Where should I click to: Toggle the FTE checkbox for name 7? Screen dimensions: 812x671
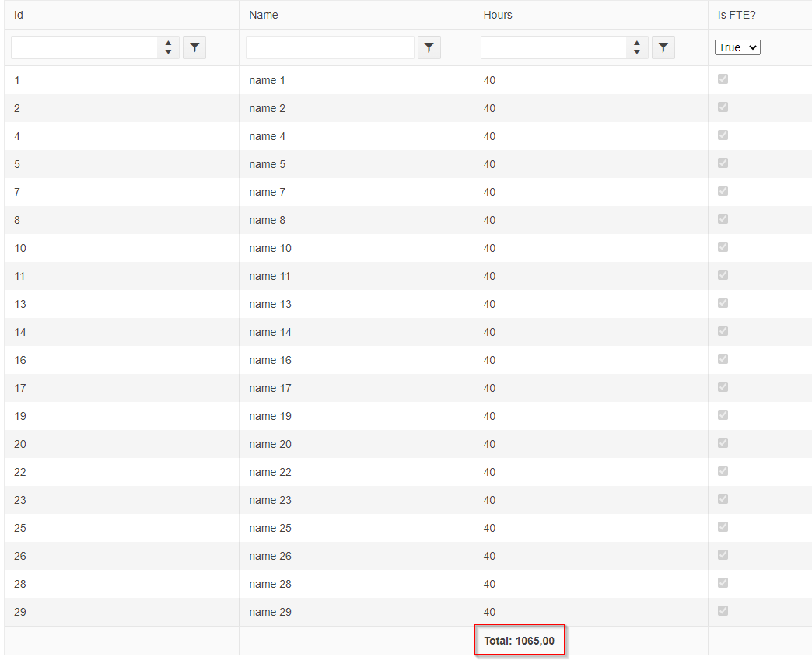click(723, 191)
